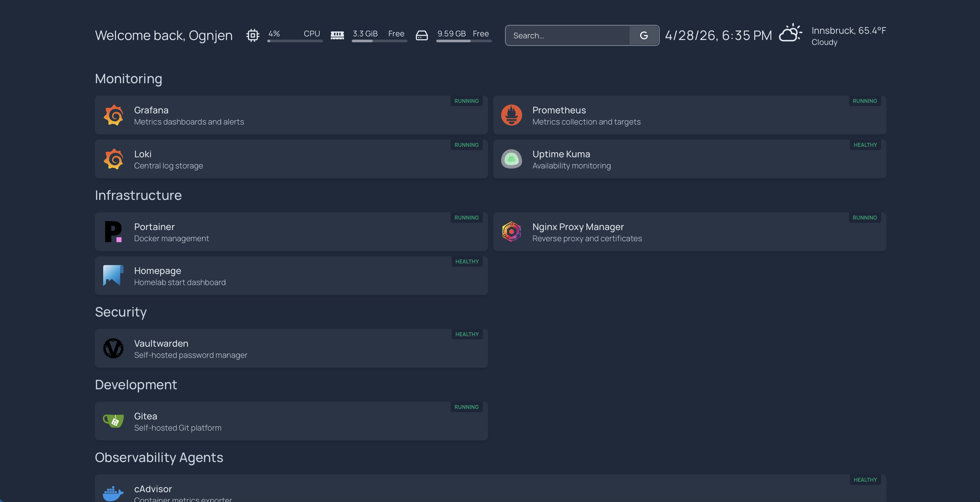The width and height of the screenshot is (980, 502).
Task: Click the RUNNING badge on Gitea
Action: click(x=466, y=407)
